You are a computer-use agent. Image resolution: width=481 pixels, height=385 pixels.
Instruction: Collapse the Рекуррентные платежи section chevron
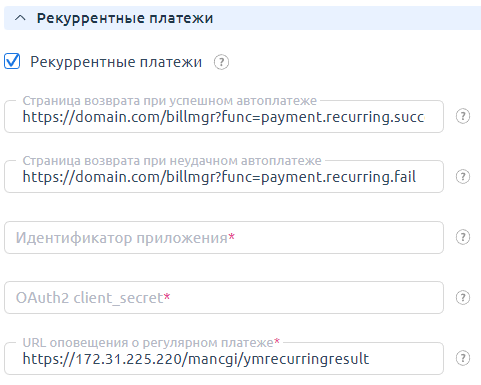click(x=20, y=18)
